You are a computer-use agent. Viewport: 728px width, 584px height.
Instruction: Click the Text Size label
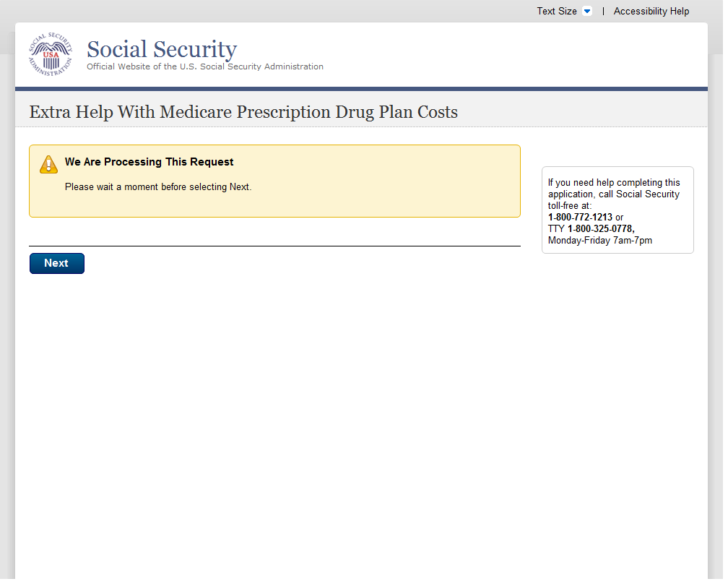pyautogui.click(x=556, y=12)
